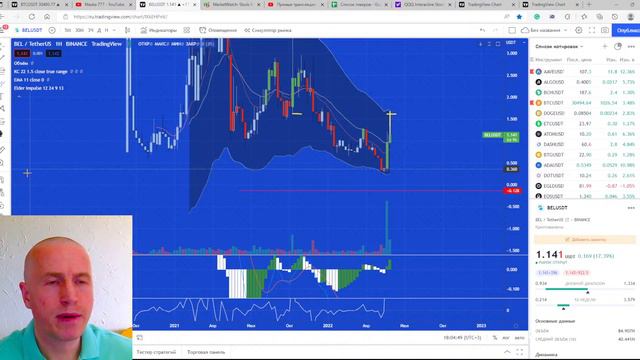Screen dimensions: 640x360
Task: Toggle percent scale on the bottom bar
Action: click(495, 338)
